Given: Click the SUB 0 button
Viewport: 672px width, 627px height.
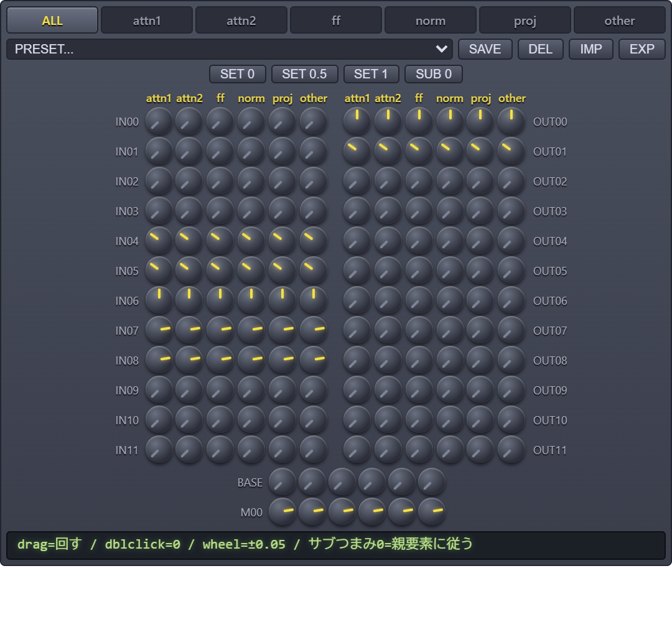Looking at the screenshot, I should (434, 74).
